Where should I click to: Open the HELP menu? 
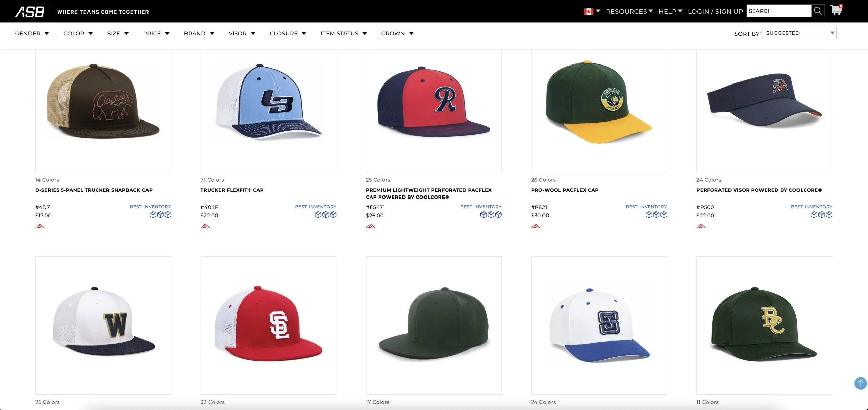pyautogui.click(x=670, y=11)
